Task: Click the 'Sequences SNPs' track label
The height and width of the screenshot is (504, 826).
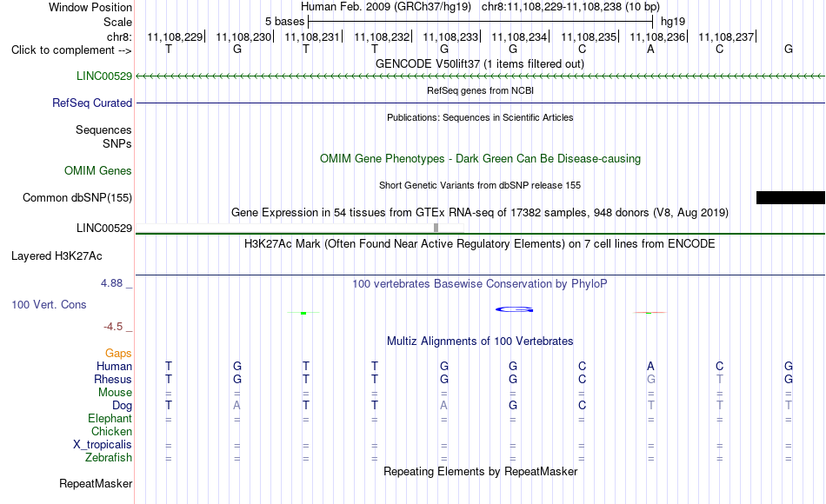Action: 103,137
